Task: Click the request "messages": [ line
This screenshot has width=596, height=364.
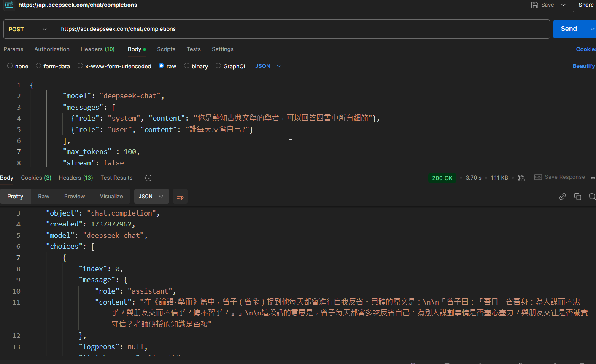Action: point(89,108)
